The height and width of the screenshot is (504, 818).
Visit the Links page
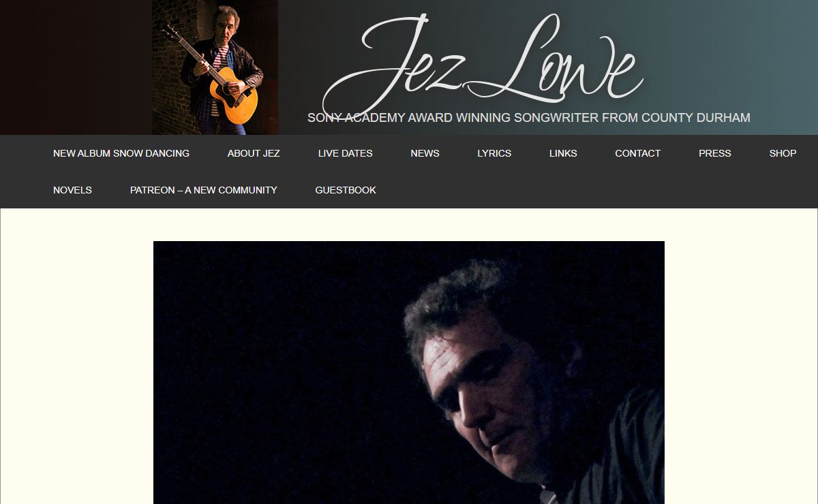(563, 153)
